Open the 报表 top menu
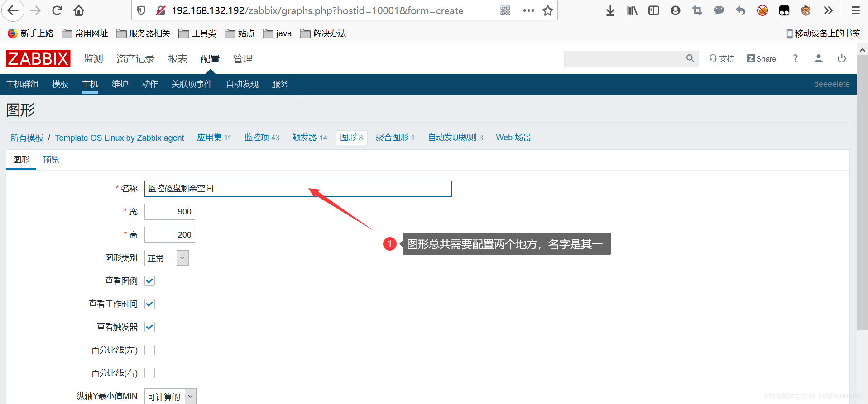Viewport: 868px width, 404px height. [177, 59]
